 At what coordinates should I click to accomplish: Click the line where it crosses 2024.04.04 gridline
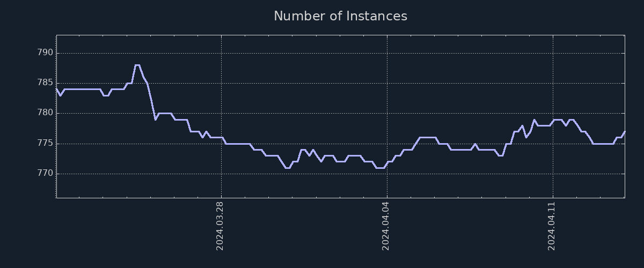pyautogui.click(x=387, y=162)
